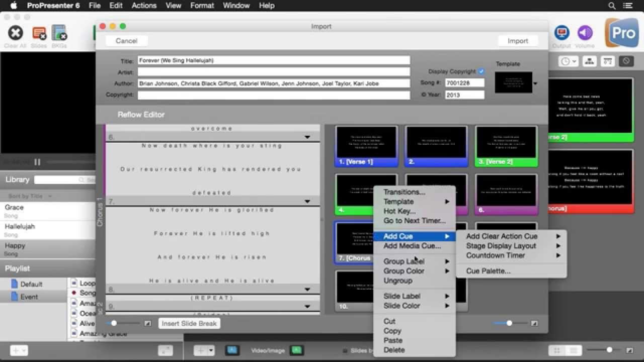Click the Cancel button in Import dialog
The image size is (644, 362).
pyautogui.click(x=126, y=41)
